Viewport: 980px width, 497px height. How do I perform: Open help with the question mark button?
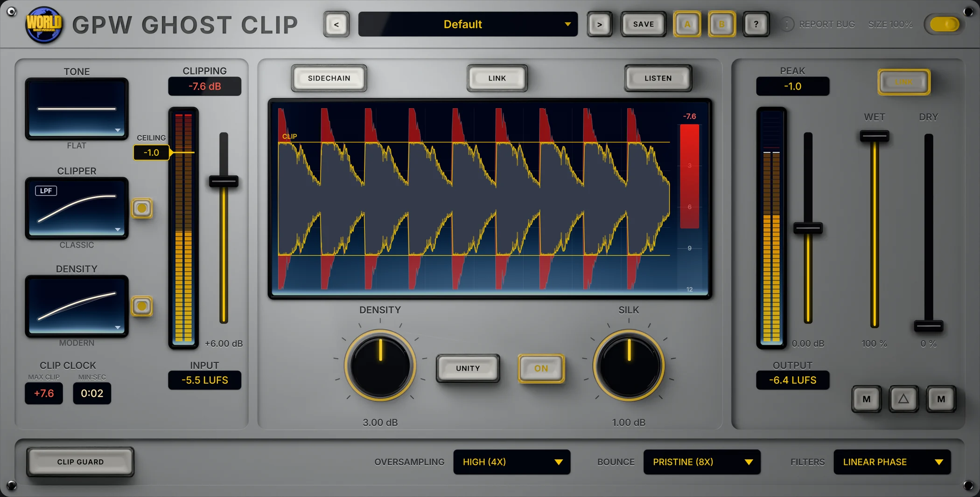point(756,24)
